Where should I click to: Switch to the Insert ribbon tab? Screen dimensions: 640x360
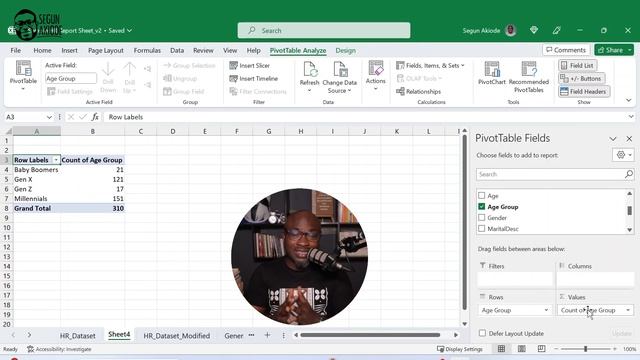tap(69, 50)
